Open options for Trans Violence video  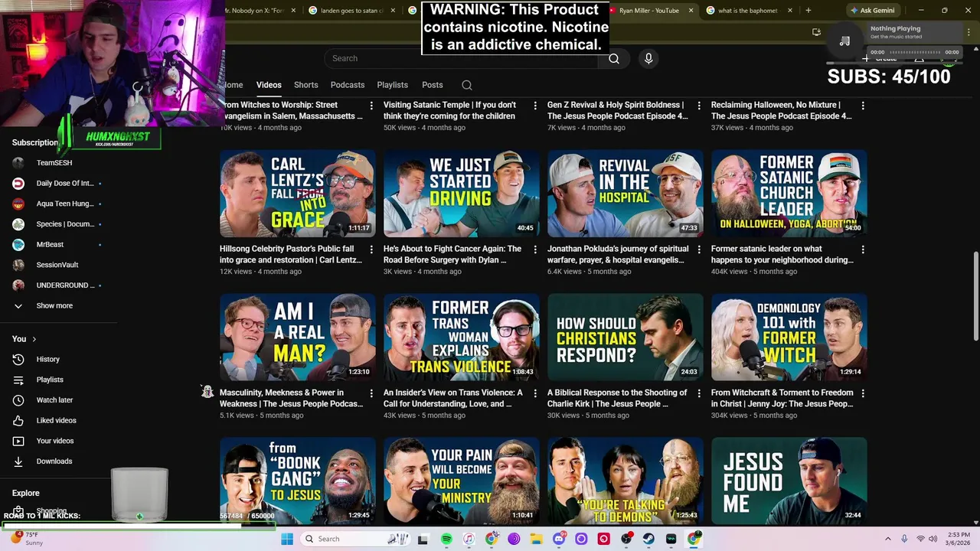(x=535, y=393)
